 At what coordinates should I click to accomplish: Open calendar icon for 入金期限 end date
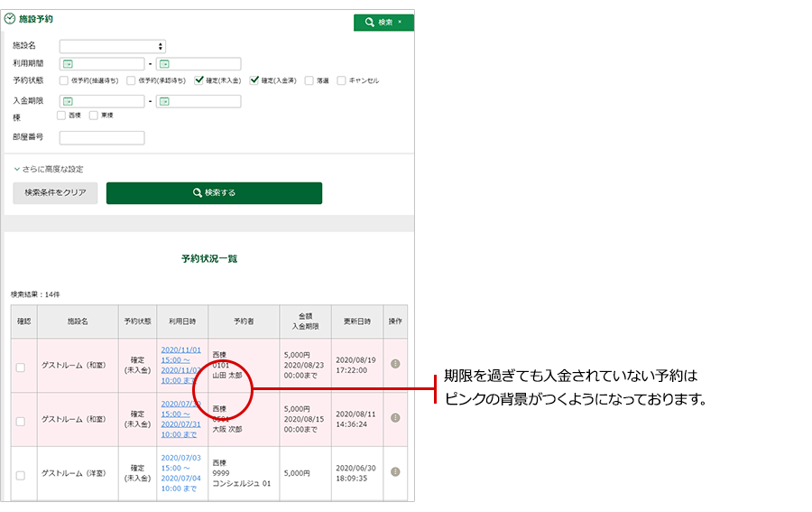[x=164, y=101]
